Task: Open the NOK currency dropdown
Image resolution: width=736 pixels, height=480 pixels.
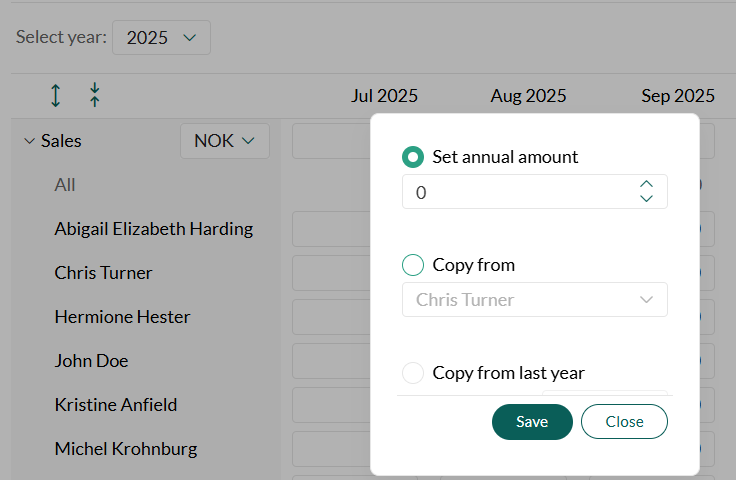Action: [225, 141]
